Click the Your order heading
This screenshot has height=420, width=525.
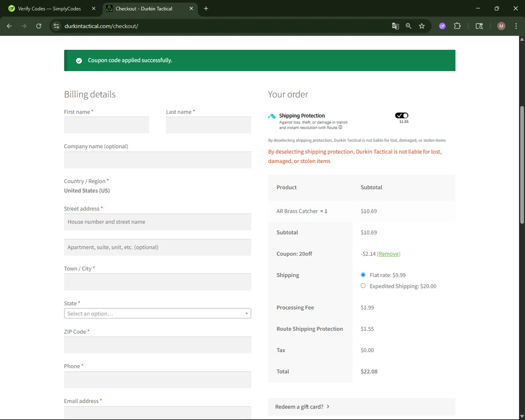288,94
